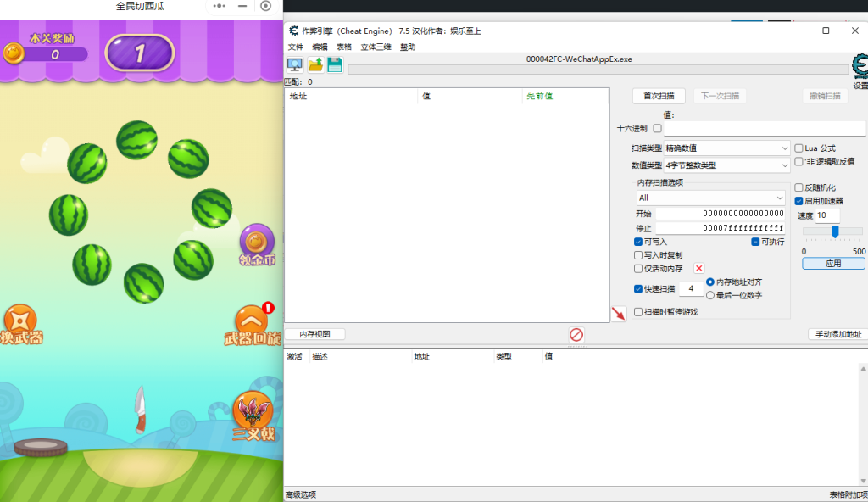The width and height of the screenshot is (868, 502).
Task: Toggle the 快速扫描 fast scan checkbox
Action: (638, 289)
